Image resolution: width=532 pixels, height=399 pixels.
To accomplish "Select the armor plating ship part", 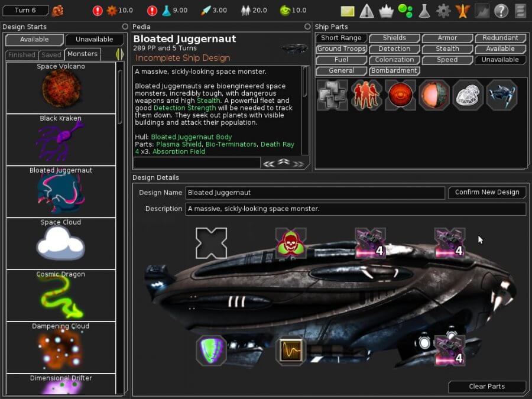I will [x=332, y=95].
